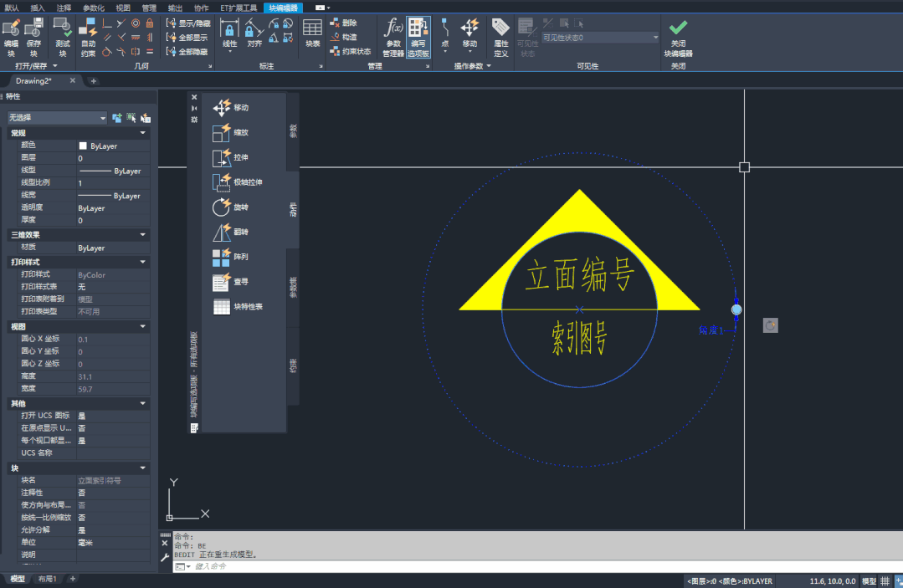
Task: Choose the 块特性表 block properties table
Action: 238,307
